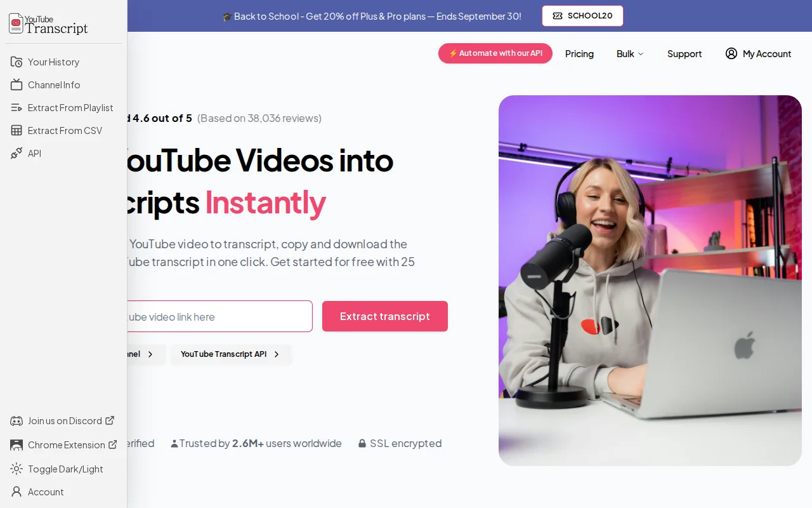Click the Based on 38,036 reviews text
Screen dimensions: 812x508
tap(259, 118)
